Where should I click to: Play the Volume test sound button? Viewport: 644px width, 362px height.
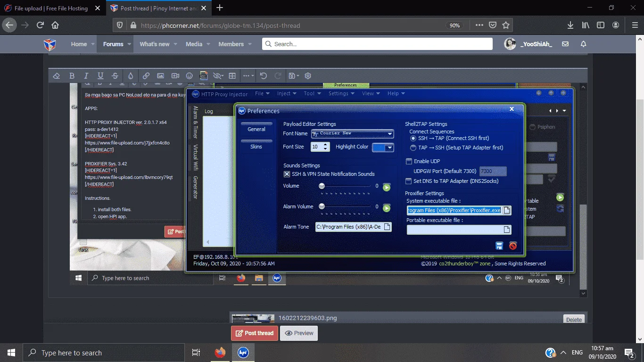387,187
